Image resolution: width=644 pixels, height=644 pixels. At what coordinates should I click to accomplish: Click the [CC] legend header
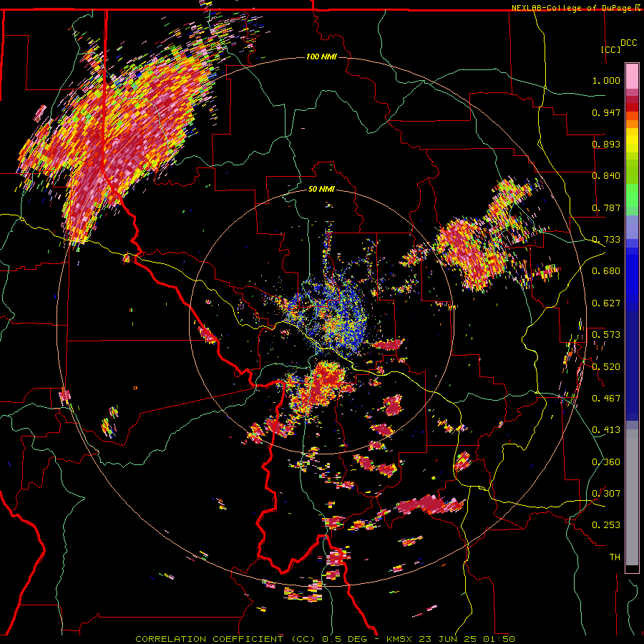click(x=610, y=49)
